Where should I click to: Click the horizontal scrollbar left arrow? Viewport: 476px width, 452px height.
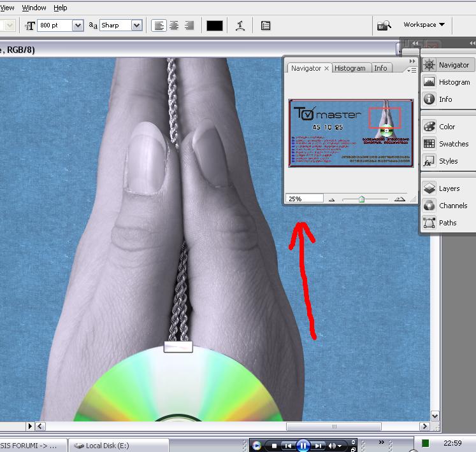coord(41,426)
